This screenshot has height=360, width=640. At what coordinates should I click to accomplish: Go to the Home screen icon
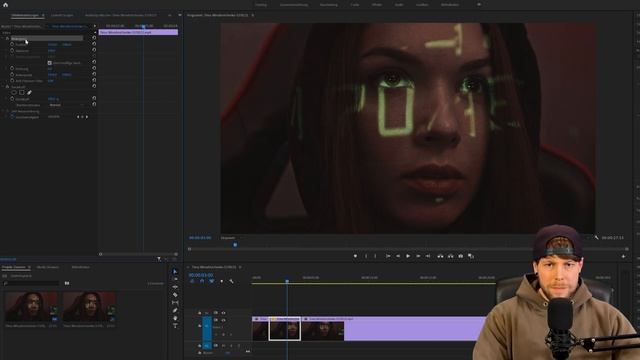(x=5, y=4)
